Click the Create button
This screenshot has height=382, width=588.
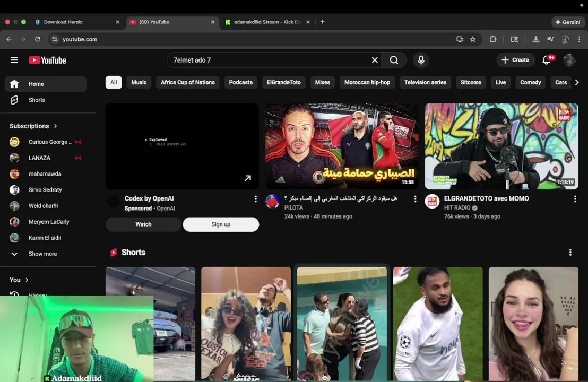coord(515,60)
